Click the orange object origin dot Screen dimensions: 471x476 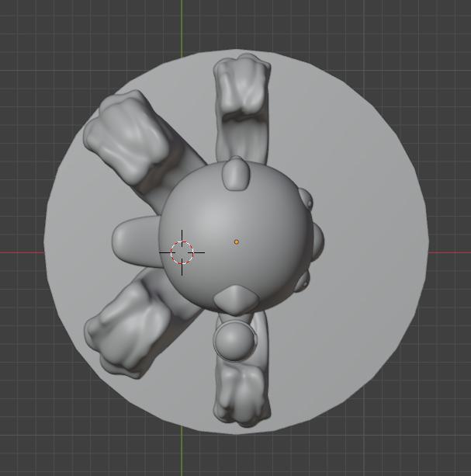pos(236,242)
